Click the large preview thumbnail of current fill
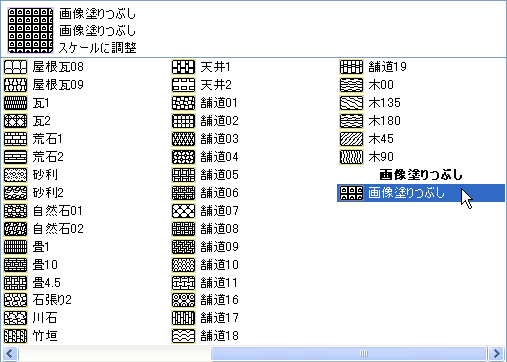This screenshot has width=507, height=362. point(30,31)
